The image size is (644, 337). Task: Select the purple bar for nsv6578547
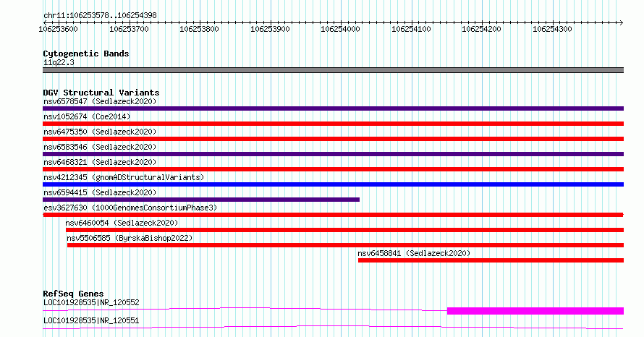333,108
